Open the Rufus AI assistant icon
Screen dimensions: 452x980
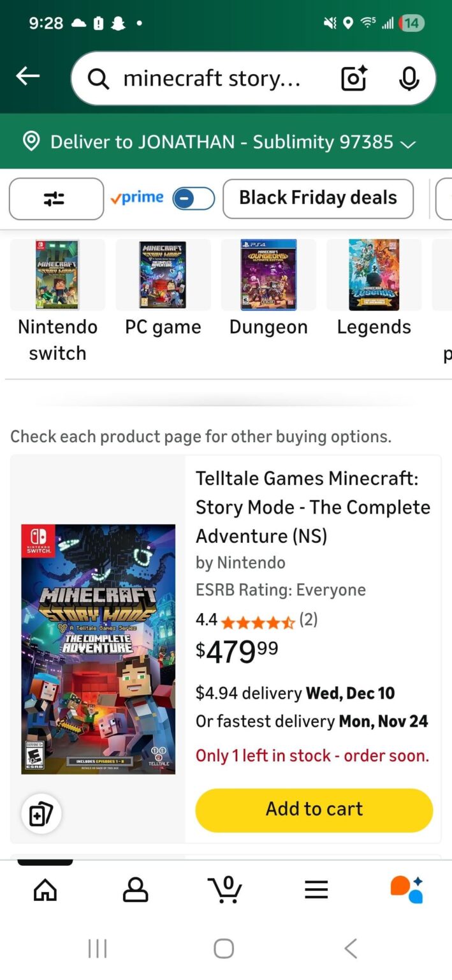407,889
